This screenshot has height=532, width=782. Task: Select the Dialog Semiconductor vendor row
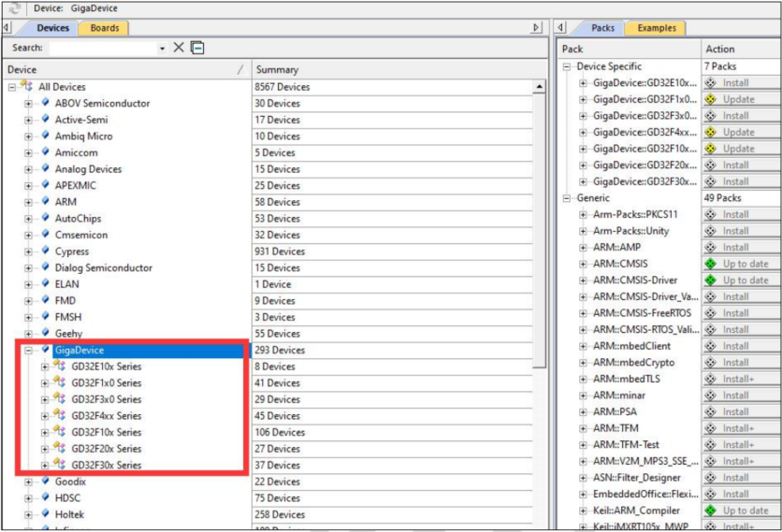click(104, 267)
